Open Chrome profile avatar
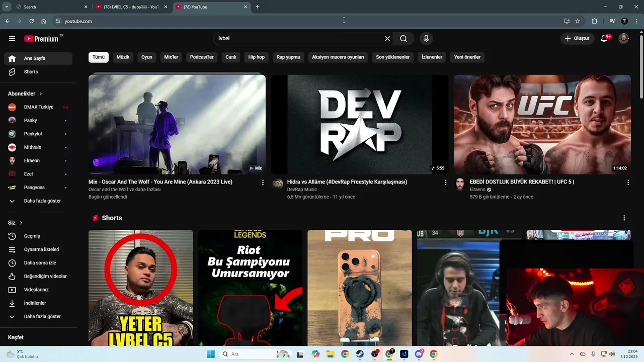Viewport: 644px width, 362px height. 624,21
